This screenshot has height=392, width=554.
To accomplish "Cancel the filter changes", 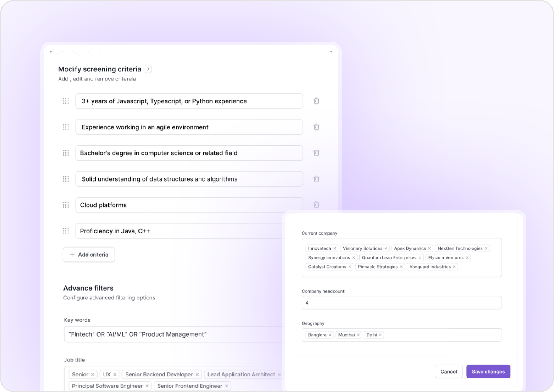I will [x=449, y=372].
